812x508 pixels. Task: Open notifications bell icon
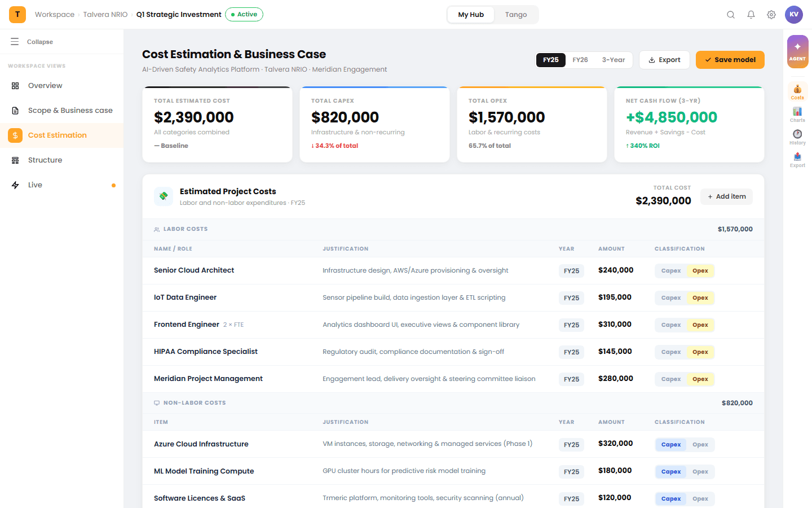pyautogui.click(x=751, y=15)
